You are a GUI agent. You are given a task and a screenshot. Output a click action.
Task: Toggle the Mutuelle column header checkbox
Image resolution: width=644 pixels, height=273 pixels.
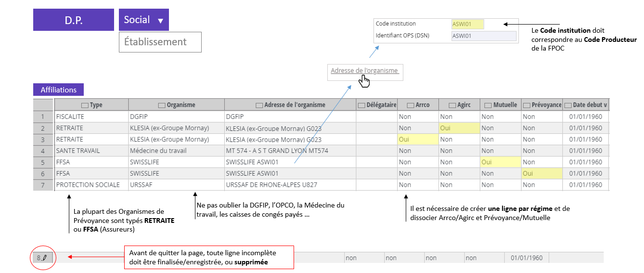tap(487, 105)
